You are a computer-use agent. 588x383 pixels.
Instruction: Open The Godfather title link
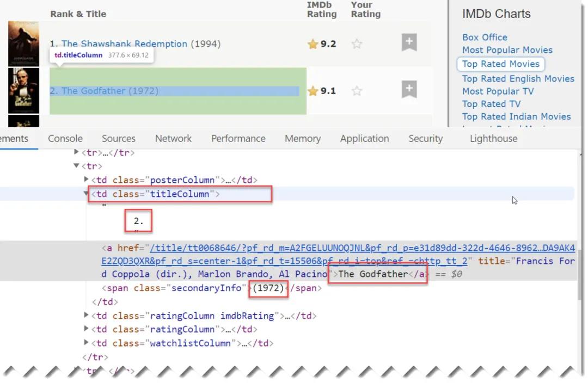click(94, 91)
